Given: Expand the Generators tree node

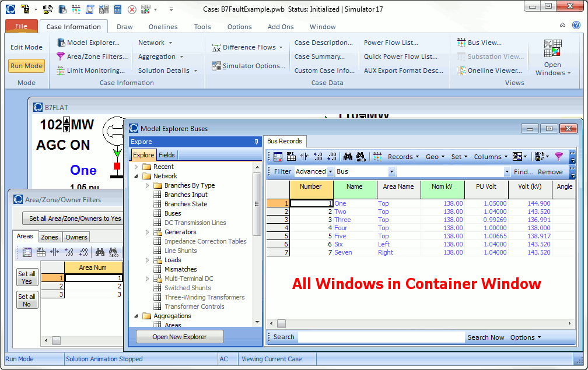Looking at the screenshot, I should click(x=148, y=232).
